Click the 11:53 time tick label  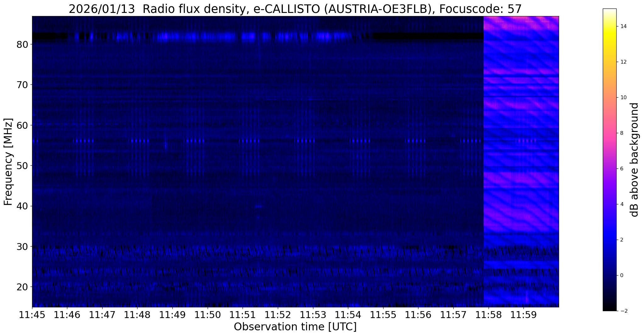tap(313, 315)
